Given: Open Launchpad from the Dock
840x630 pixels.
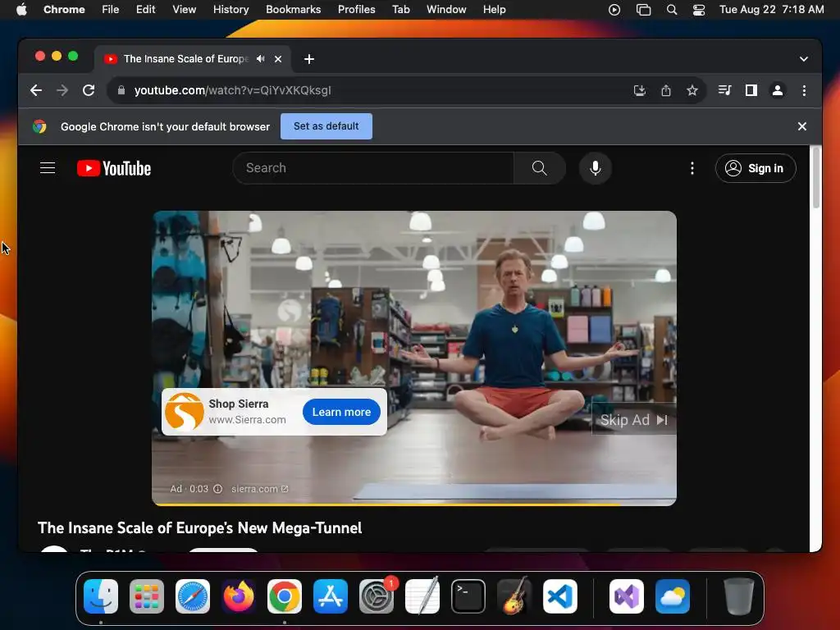Looking at the screenshot, I should (147, 596).
